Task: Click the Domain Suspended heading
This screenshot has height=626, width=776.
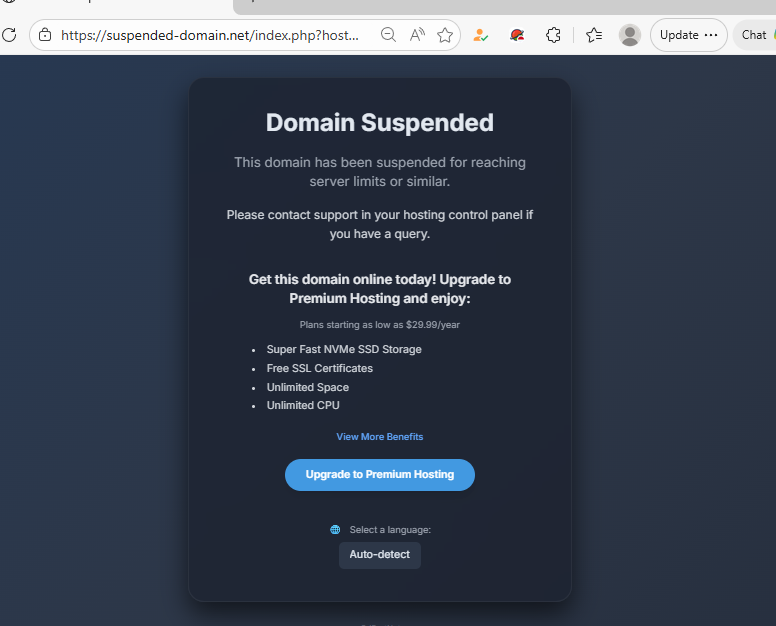Action: click(x=380, y=123)
